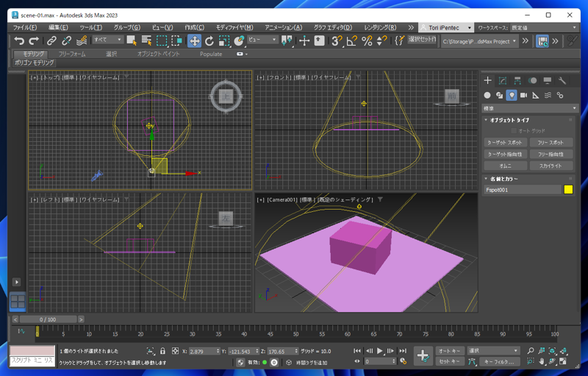
Task: Open the すべて selection filter dropdown
Action: (x=107, y=40)
